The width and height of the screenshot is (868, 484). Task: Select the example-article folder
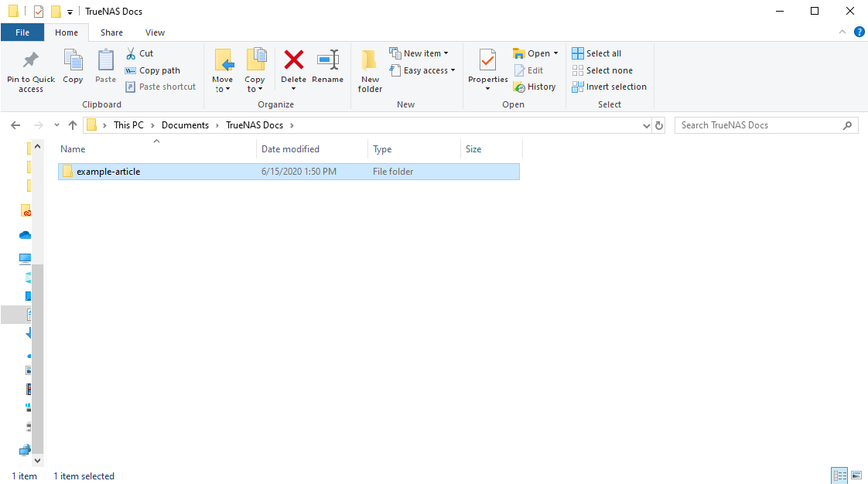coord(289,172)
